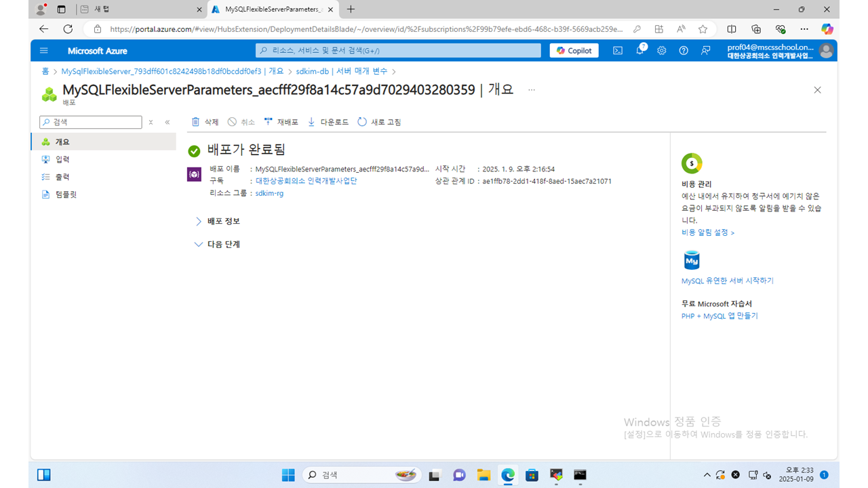Open File Explorer from taskbar
This screenshot has width=868, height=488.
tap(484, 475)
